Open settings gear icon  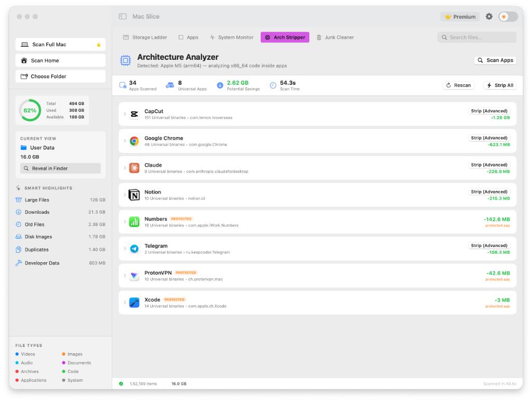(489, 17)
